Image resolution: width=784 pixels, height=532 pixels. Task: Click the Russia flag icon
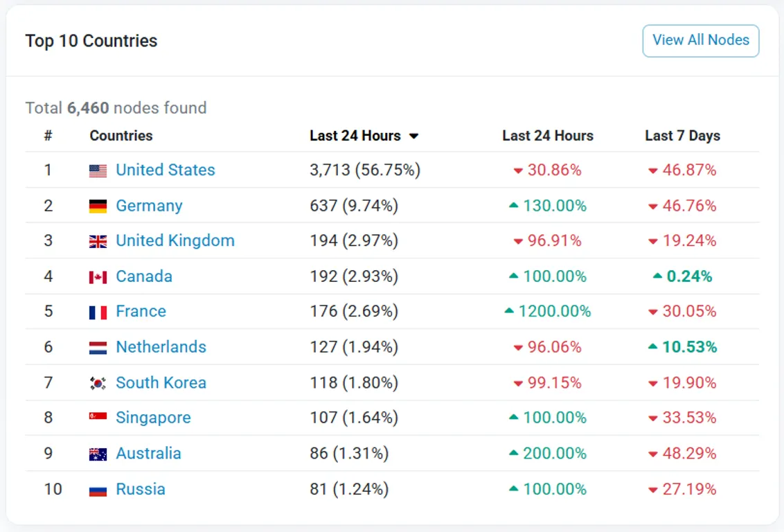pos(98,490)
